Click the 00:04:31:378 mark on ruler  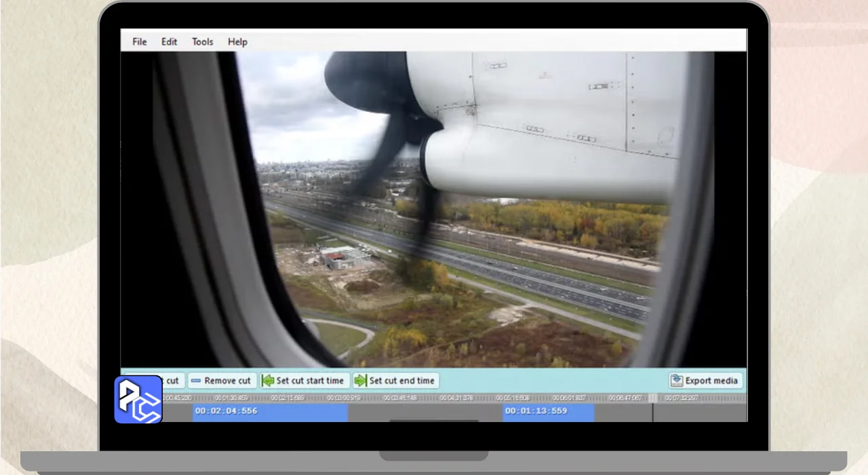(457, 398)
